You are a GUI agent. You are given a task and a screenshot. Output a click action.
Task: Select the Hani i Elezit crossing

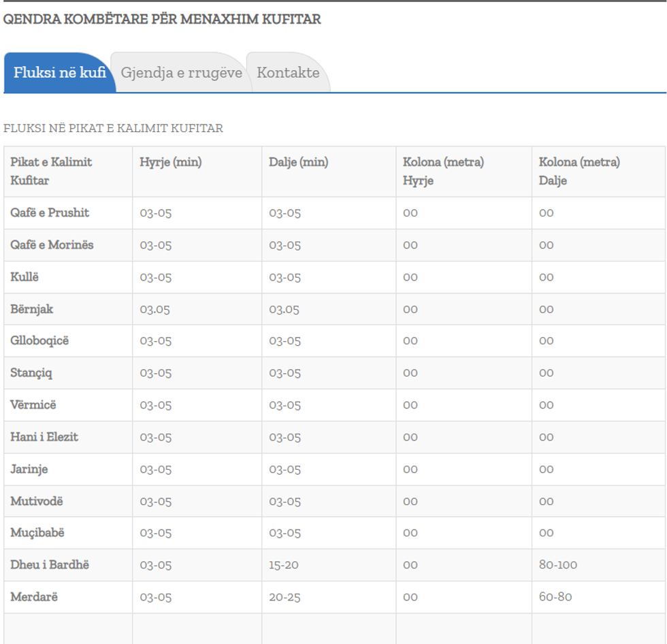[x=44, y=437]
